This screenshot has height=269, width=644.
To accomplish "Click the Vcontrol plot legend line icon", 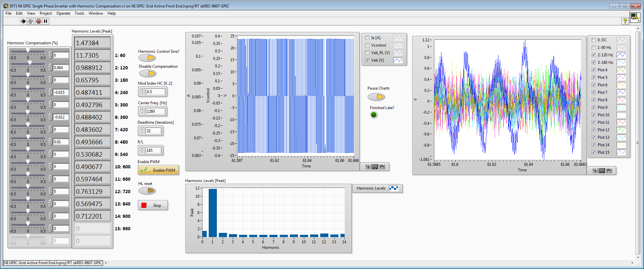I will pos(398,45).
